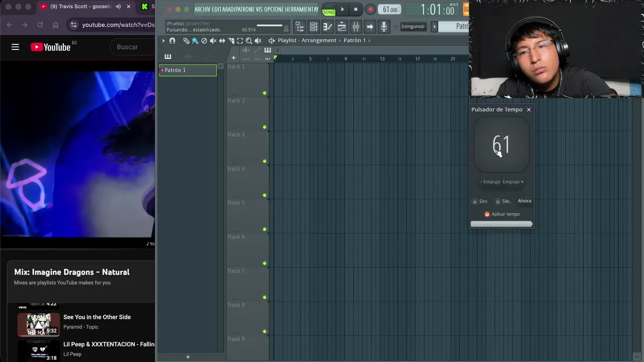Click left-arrow button on timeline ruler
The height and width of the screenshot is (362, 644).
pos(278,50)
